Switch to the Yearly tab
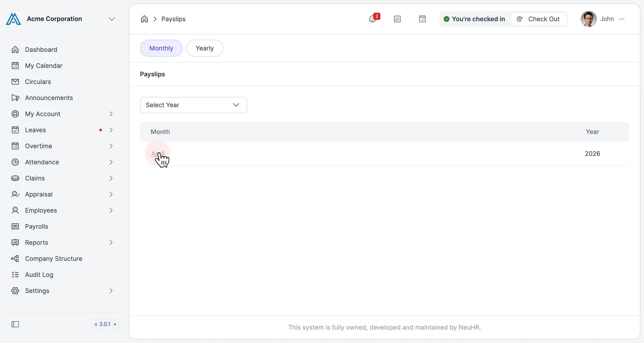Viewport: 644px width, 343px height. click(x=205, y=48)
